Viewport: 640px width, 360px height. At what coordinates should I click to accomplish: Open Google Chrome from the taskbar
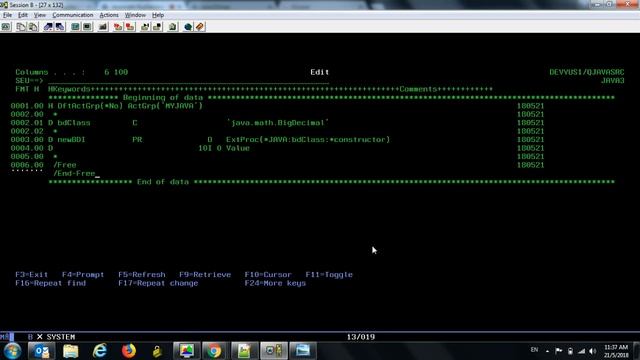point(214,351)
